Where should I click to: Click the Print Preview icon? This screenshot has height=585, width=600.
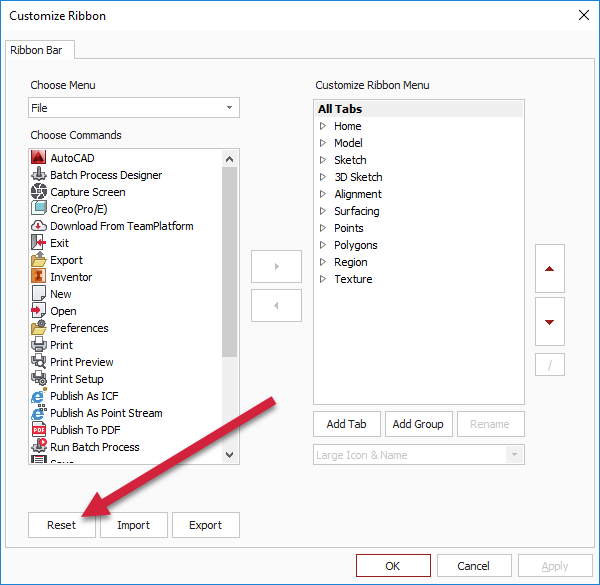39,362
